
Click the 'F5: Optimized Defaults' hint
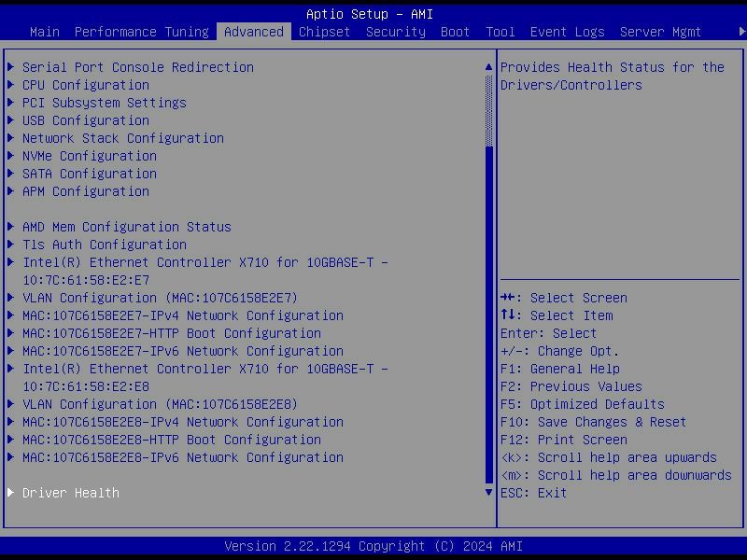[x=583, y=404]
